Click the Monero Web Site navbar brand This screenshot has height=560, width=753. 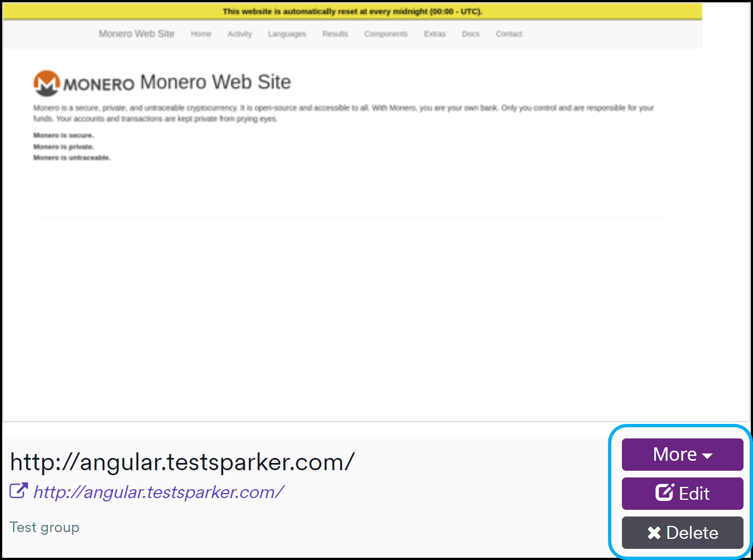(x=137, y=34)
